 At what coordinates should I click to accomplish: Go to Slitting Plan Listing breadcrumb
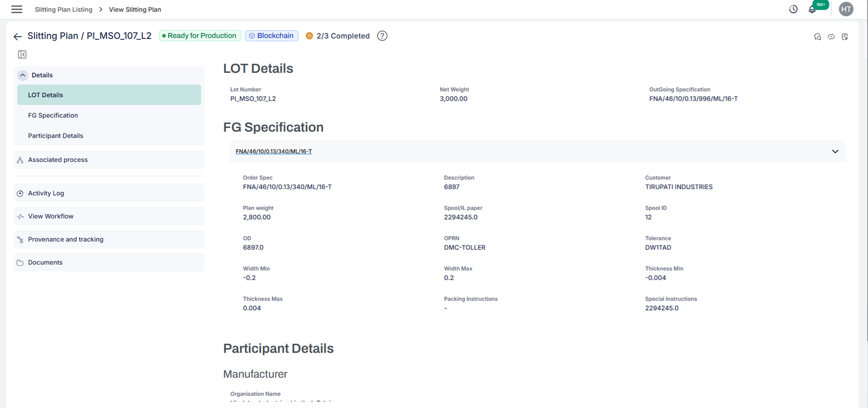pos(63,10)
